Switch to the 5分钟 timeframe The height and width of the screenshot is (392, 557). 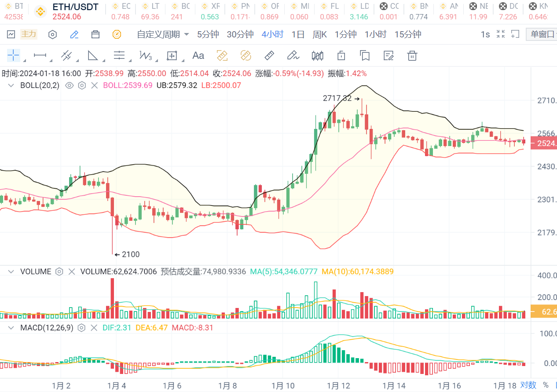pyautogui.click(x=208, y=34)
